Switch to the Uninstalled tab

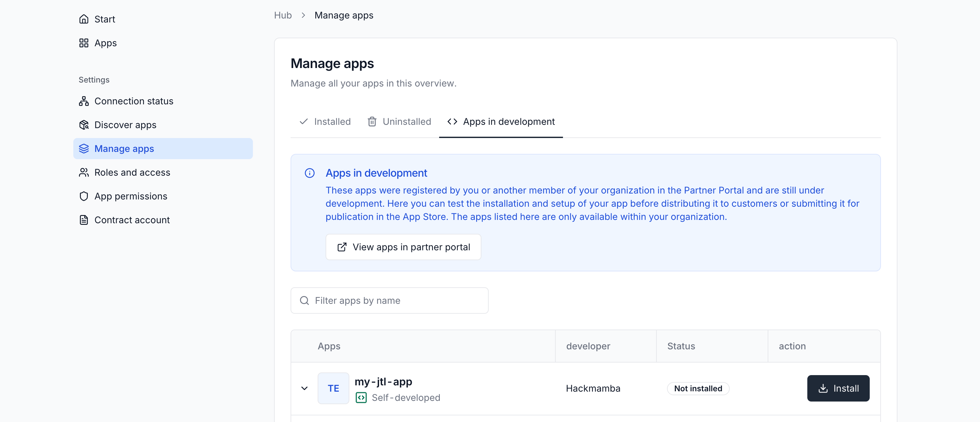(399, 122)
